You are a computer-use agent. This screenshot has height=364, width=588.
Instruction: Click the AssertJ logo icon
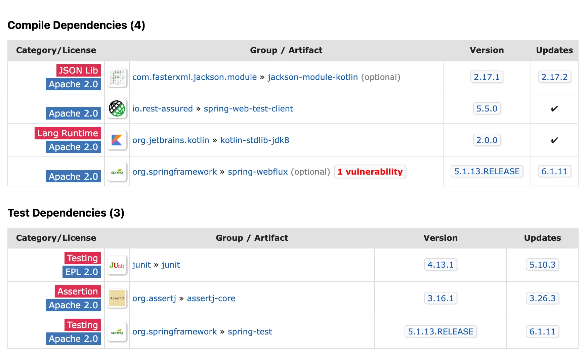tap(117, 298)
